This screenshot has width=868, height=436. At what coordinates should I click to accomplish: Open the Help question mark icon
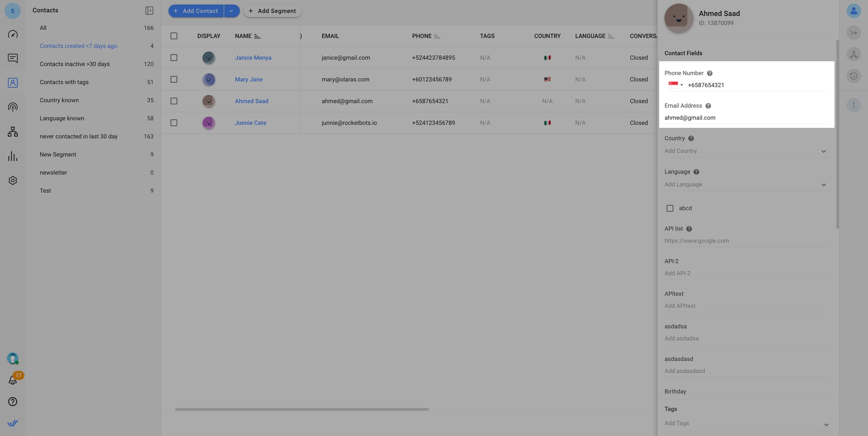12,402
